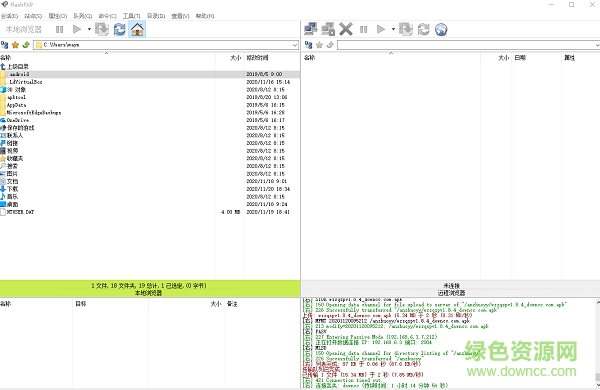Click the Abort X icon in remote toolbar
Viewport: 600px width, 390px height.
click(346, 29)
